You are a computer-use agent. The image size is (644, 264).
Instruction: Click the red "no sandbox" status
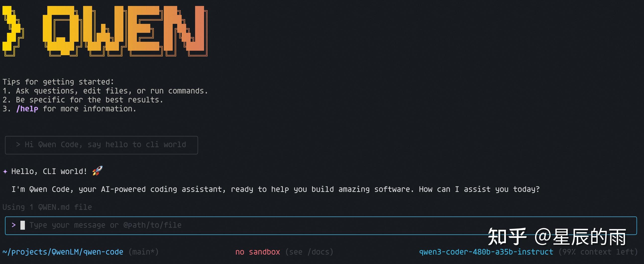258,252
